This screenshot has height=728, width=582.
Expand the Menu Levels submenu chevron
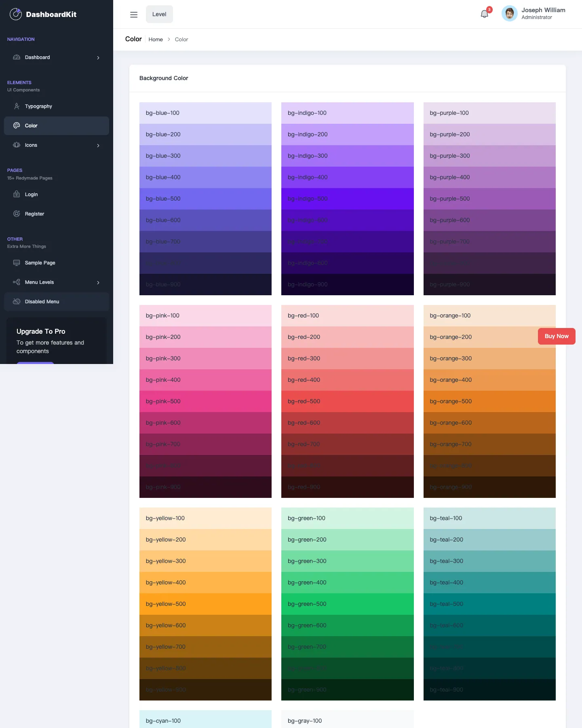pyautogui.click(x=98, y=283)
